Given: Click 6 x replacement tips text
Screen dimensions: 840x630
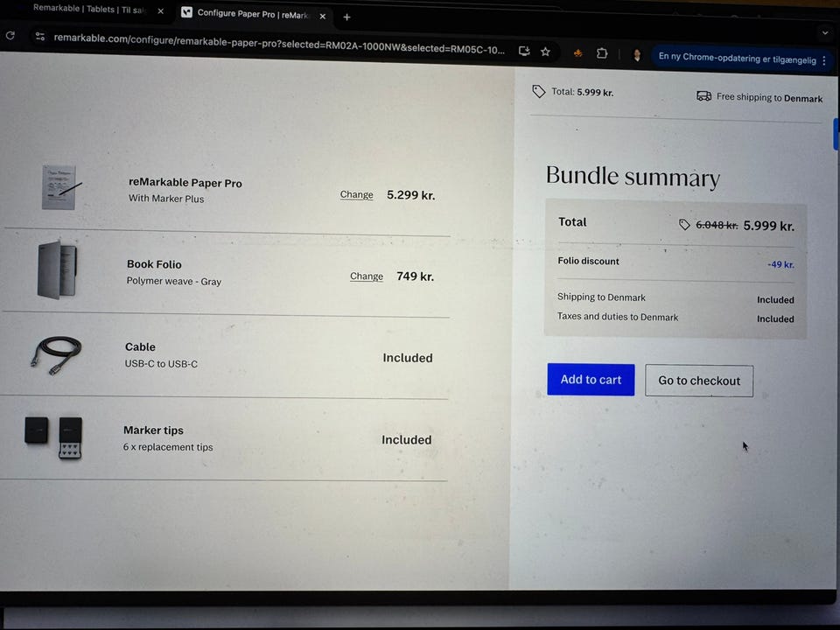Looking at the screenshot, I should (x=168, y=447).
